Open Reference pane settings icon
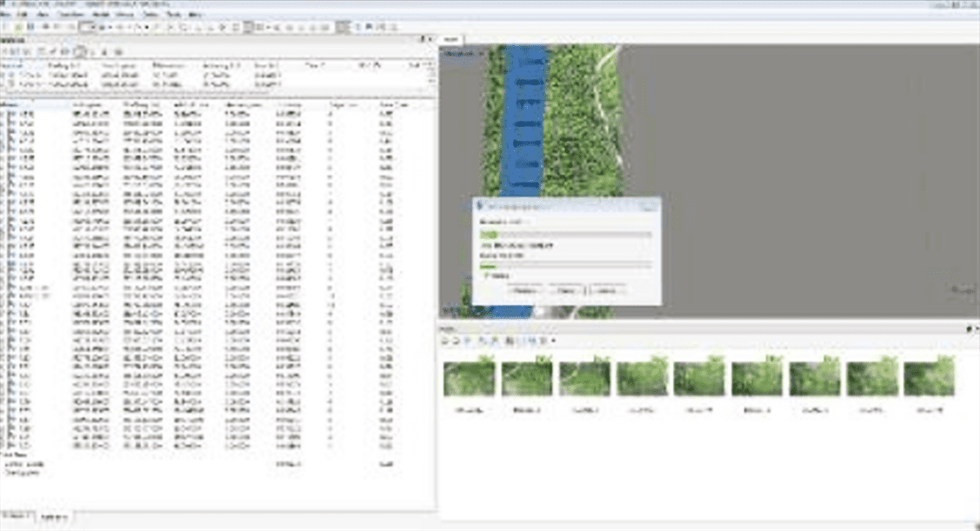980x531 pixels. 118,52
